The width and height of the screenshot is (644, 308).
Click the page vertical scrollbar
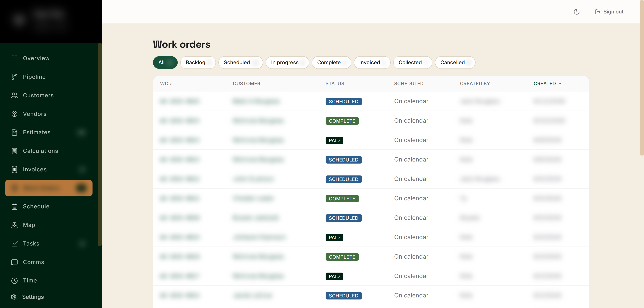click(642, 78)
